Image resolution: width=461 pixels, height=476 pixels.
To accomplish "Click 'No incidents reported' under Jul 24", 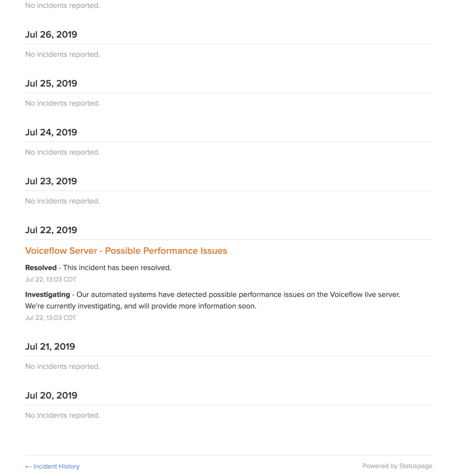I will (63, 152).
